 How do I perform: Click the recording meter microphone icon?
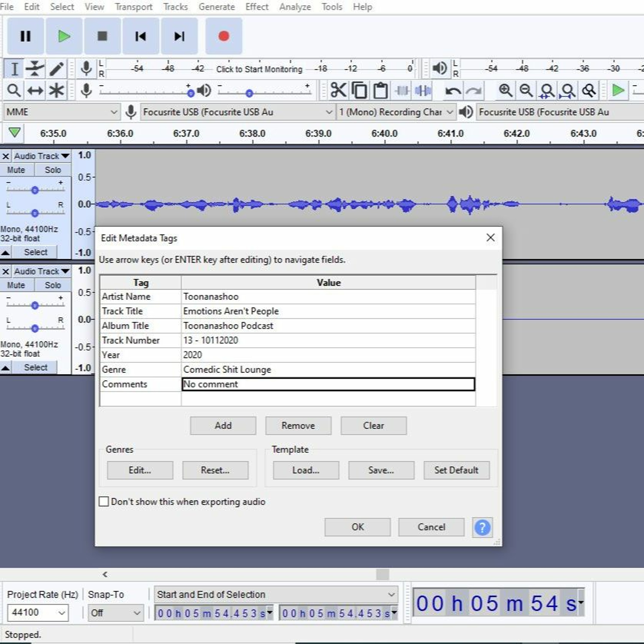(86, 69)
